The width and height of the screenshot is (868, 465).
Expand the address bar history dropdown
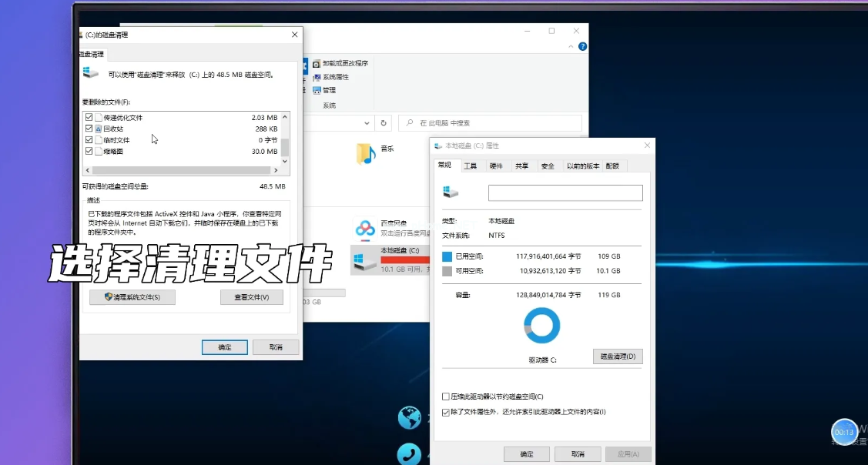(365, 123)
